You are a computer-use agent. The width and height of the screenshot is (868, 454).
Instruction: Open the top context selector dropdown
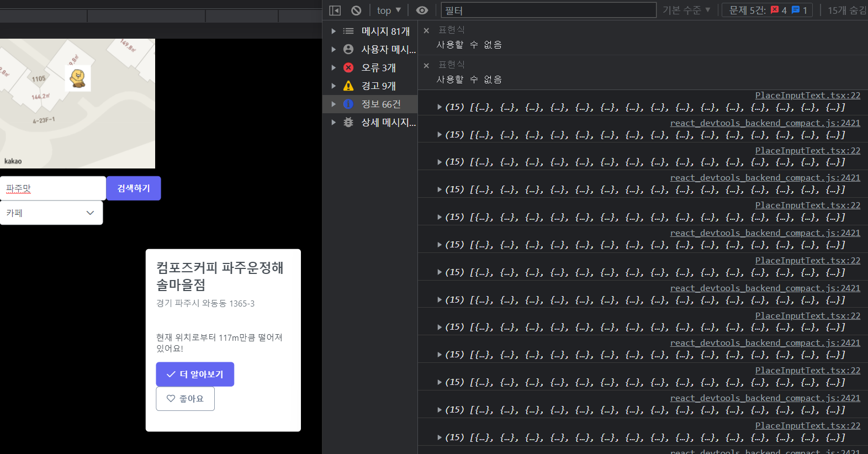pyautogui.click(x=389, y=10)
